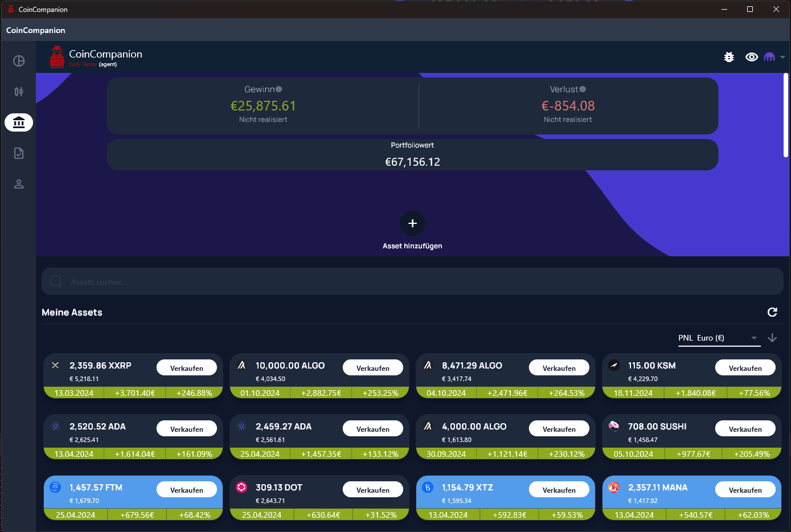
Task: Click the 8,471.29 ALGO coin icon
Action: pos(428,365)
